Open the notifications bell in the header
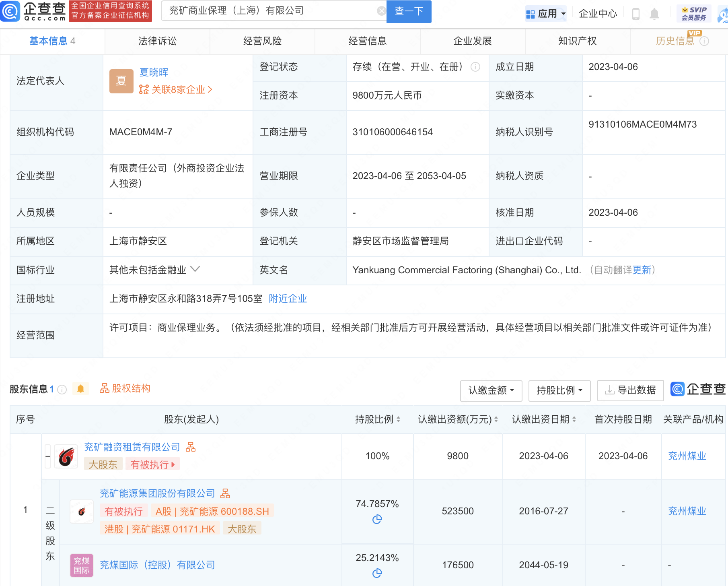728x586 pixels. click(x=654, y=14)
